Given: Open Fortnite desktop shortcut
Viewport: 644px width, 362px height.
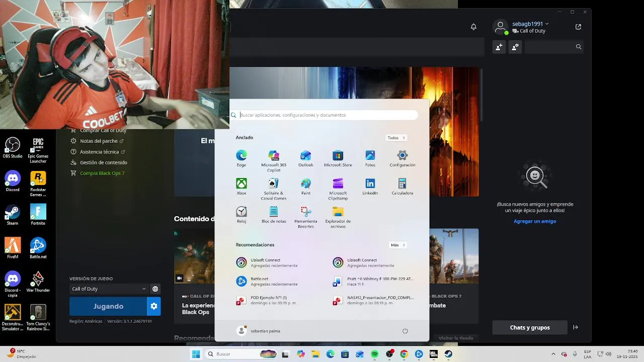Looking at the screenshot, I should [x=38, y=215].
